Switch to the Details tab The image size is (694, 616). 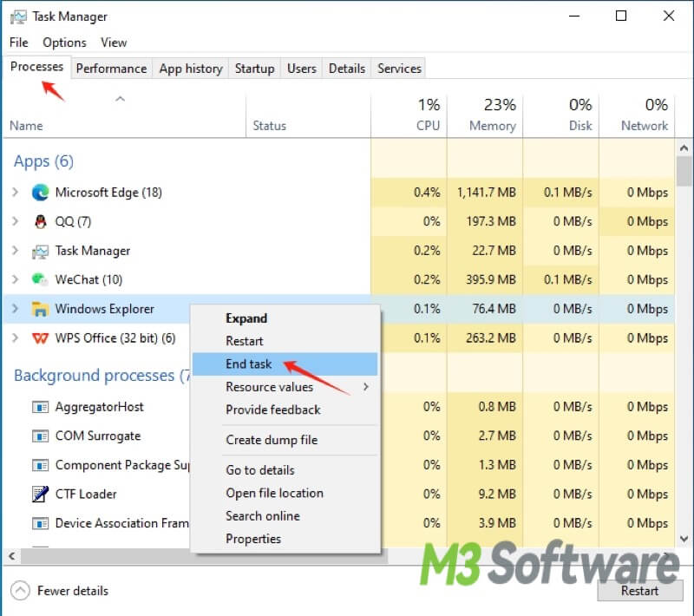click(347, 69)
